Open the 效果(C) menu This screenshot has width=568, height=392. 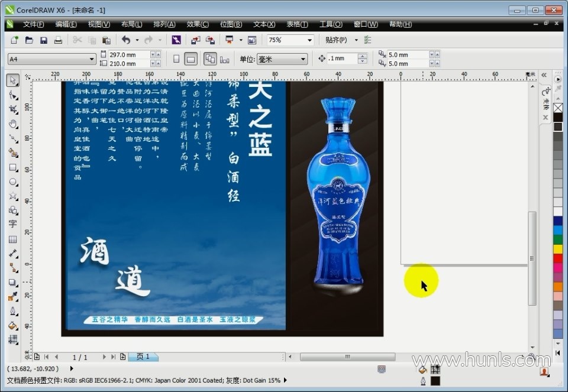tap(198, 24)
